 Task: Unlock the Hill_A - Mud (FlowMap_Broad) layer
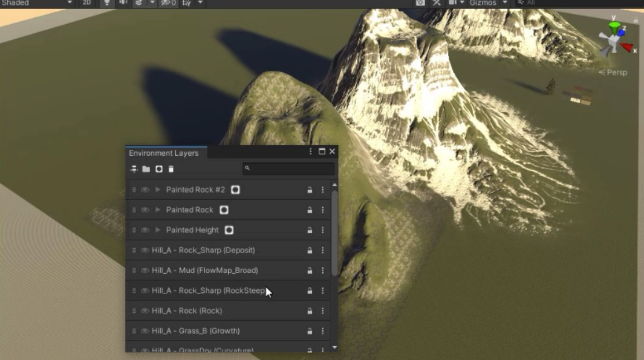pos(309,270)
